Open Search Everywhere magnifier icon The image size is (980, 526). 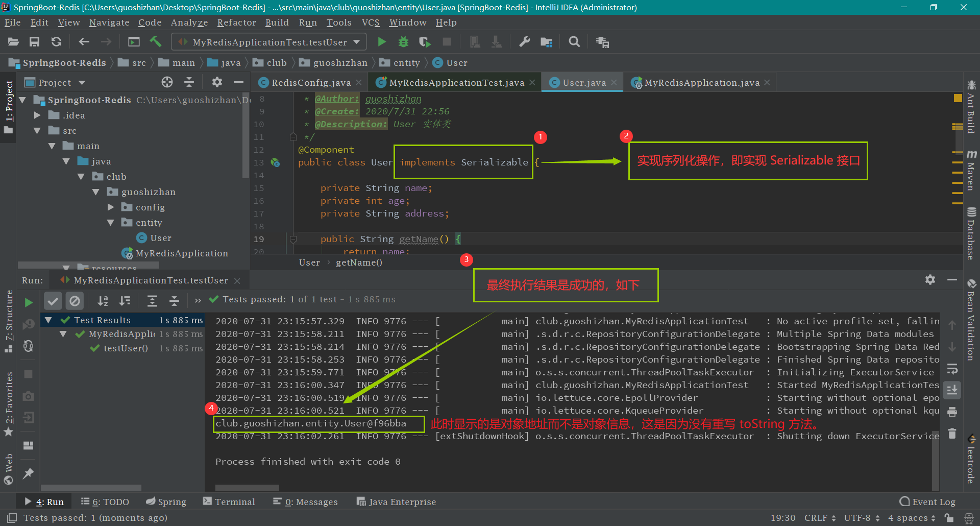pyautogui.click(x=574, y=42)
